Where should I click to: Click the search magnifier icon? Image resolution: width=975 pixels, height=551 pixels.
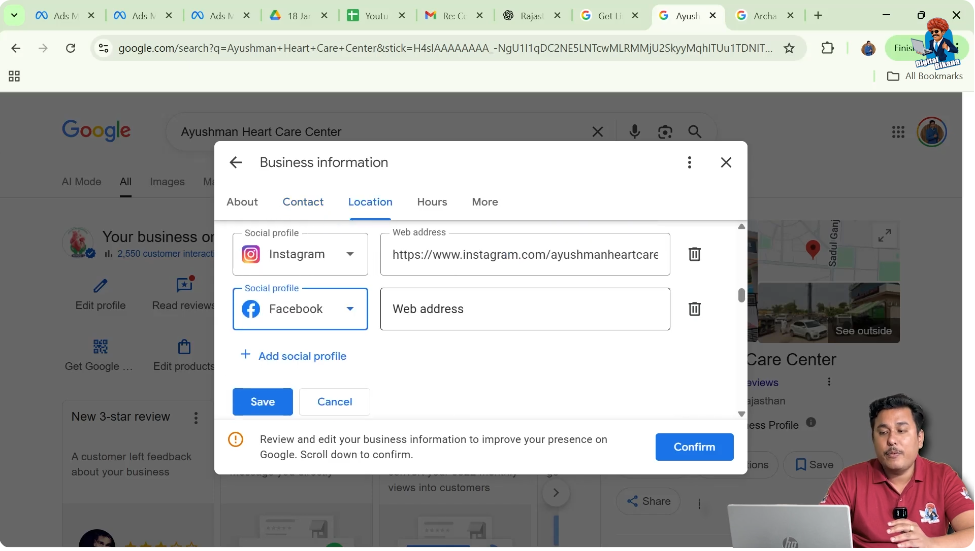point(695,132)
